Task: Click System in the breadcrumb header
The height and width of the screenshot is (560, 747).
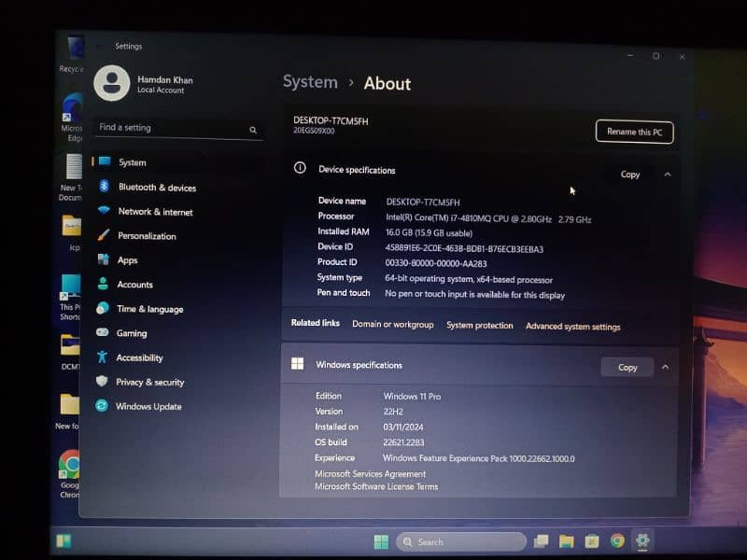Action: [310, 82]
